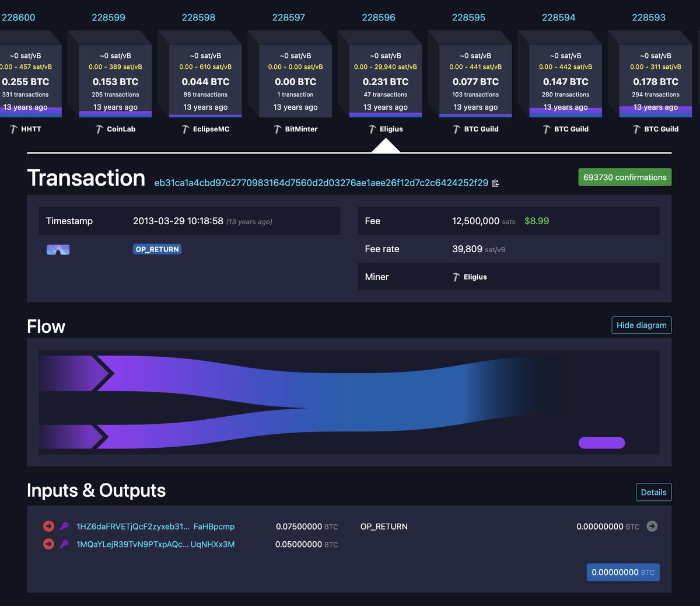This screenshot has height=606, width=700.
Task: Click the 0.00000000 BTC total button
Action: 623,572
